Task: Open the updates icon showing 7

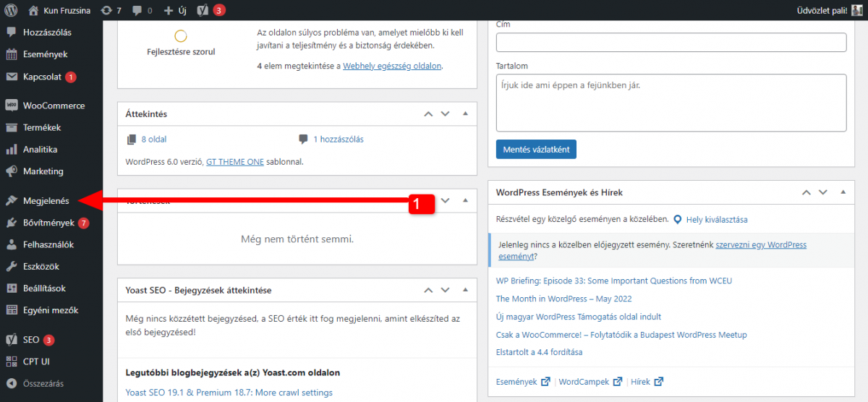Action: (x=106, y=10)
